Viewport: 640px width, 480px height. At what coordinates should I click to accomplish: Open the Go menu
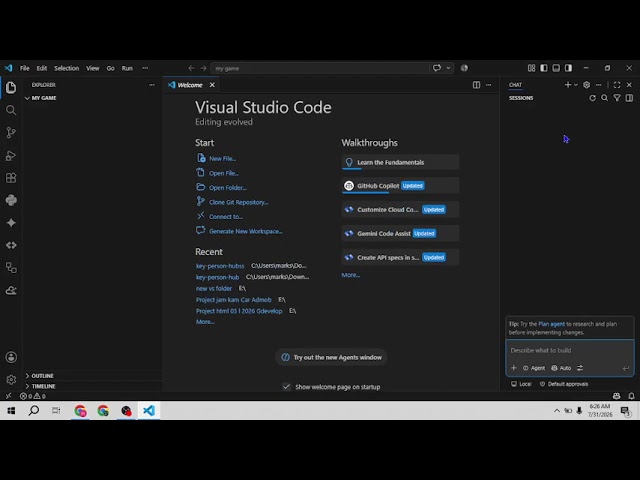pyautogui.click(x=111, y=68)
